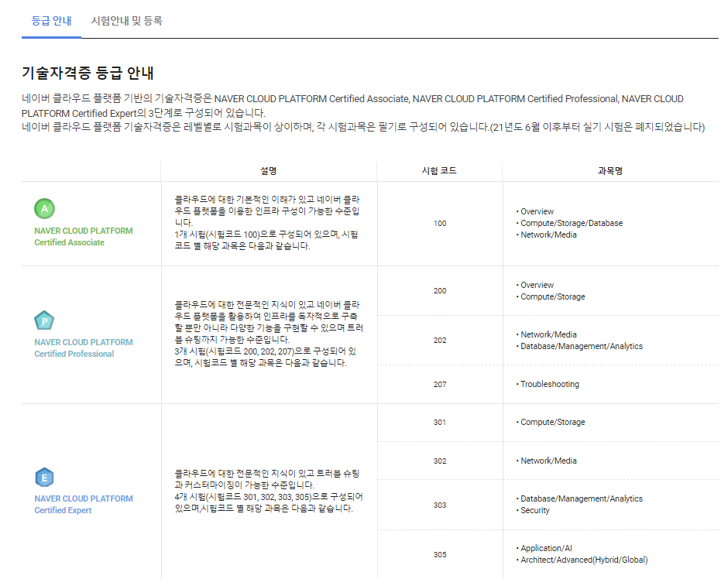728x579 pixels.
Task: Select the 'Certified Expert' label text
Action: pyautogui.click(x=63, y=510)
